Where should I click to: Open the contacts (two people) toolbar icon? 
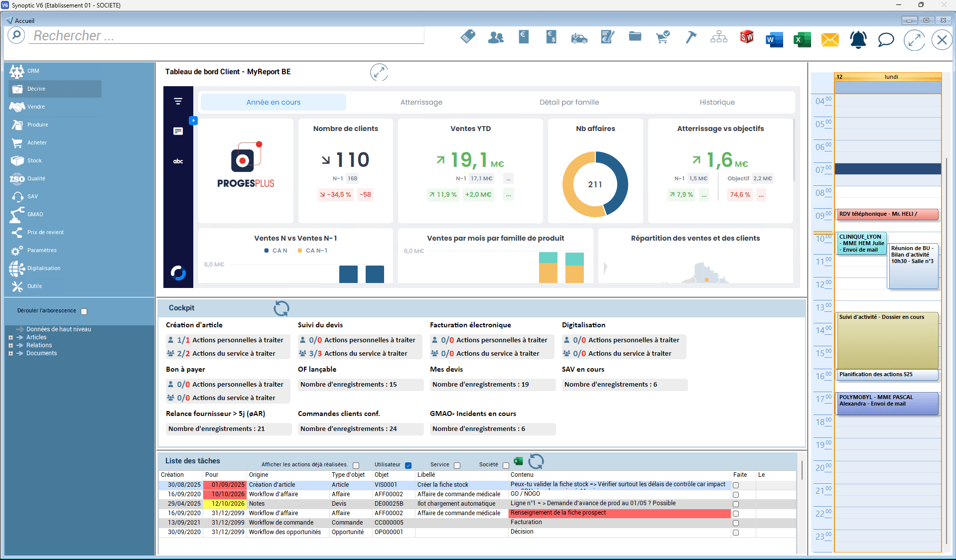496,37
